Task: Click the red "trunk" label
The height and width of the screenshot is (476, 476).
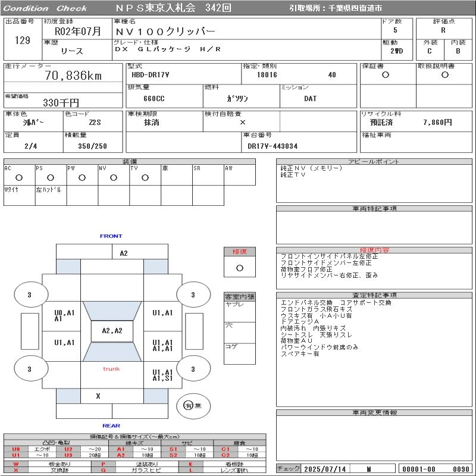Action: 111,369
